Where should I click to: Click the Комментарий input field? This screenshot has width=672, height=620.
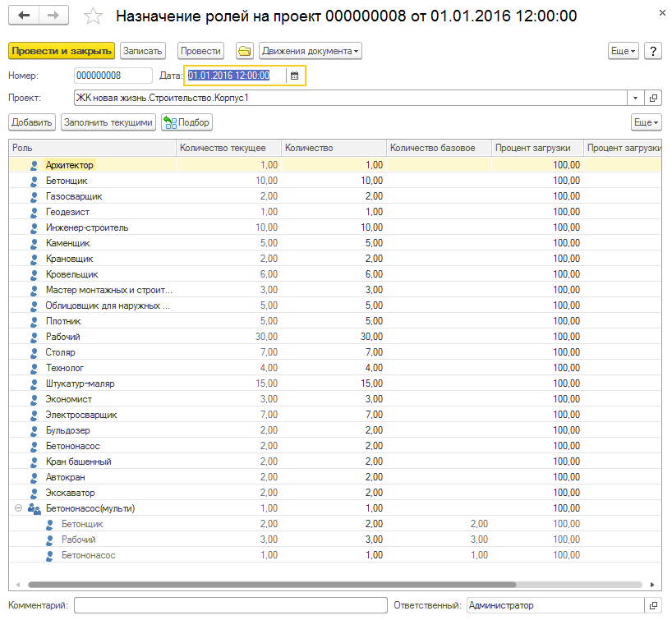click(x=231, y=605)
